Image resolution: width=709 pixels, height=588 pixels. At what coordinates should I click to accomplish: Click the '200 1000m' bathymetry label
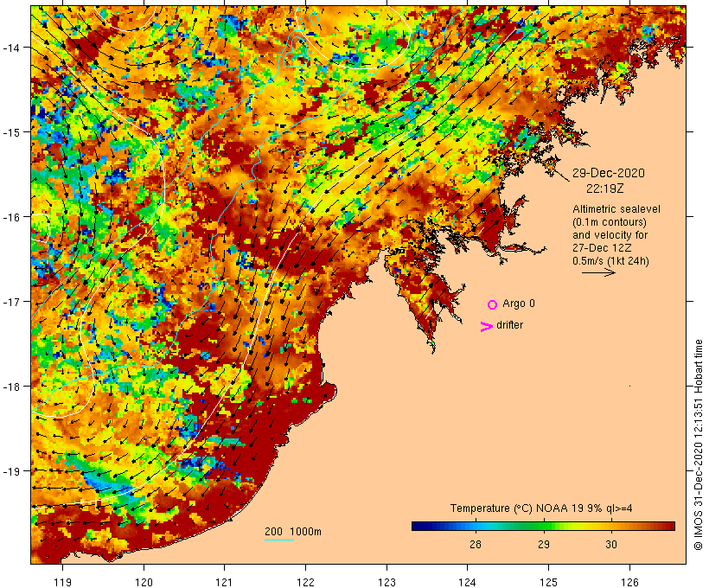pos(293,532)
